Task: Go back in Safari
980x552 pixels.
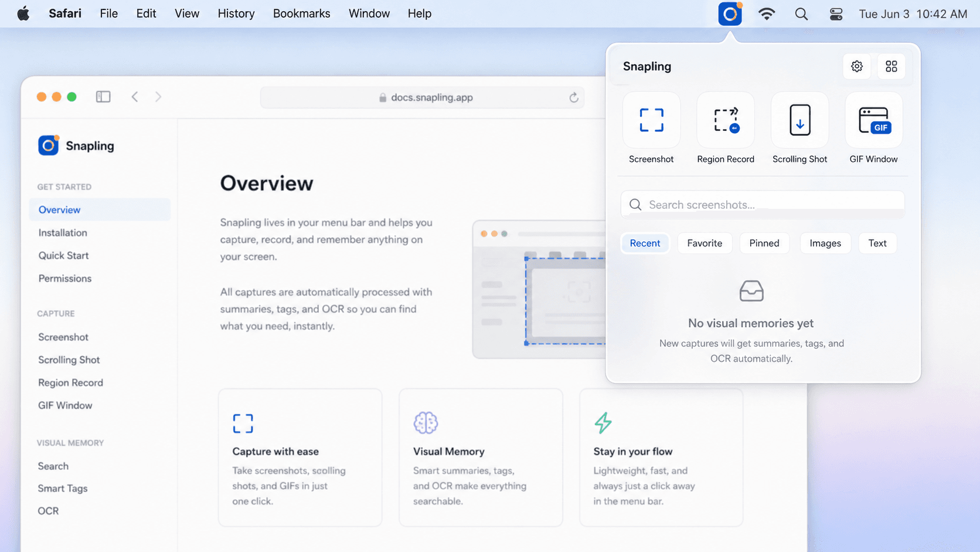Action: (x=135, y=97)
